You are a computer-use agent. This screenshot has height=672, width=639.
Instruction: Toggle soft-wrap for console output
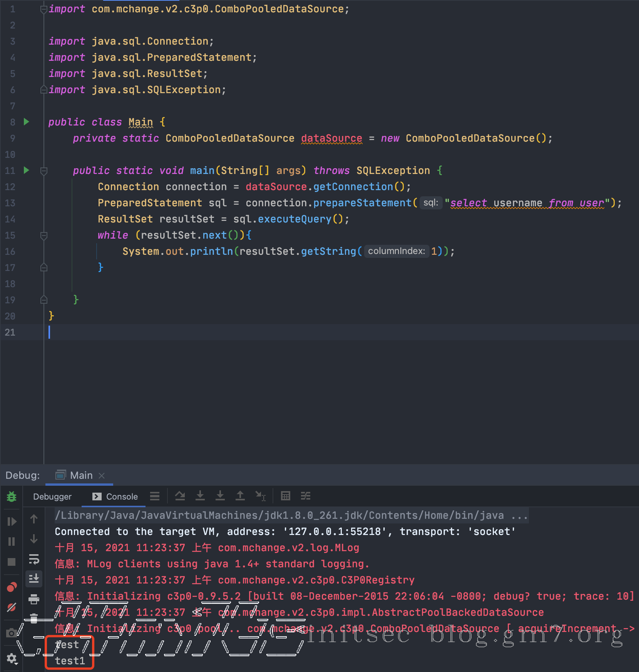34,559
